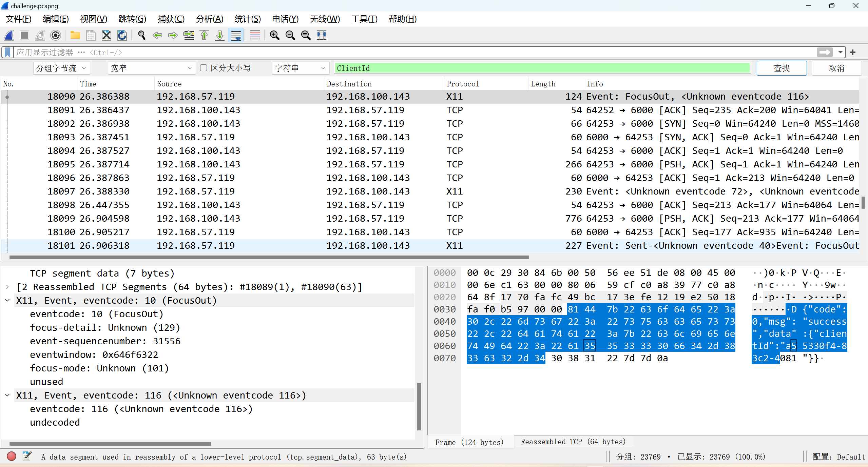Jump to the first packet icon
The width and height of the screenshot is (868, 467).
click(x=204, y=35)
